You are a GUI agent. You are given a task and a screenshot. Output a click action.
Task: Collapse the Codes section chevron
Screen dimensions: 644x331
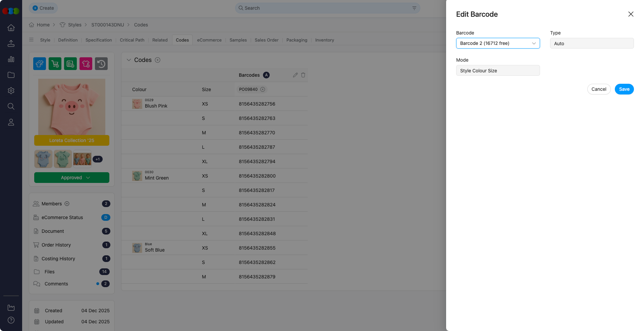(x=128, y=60)
